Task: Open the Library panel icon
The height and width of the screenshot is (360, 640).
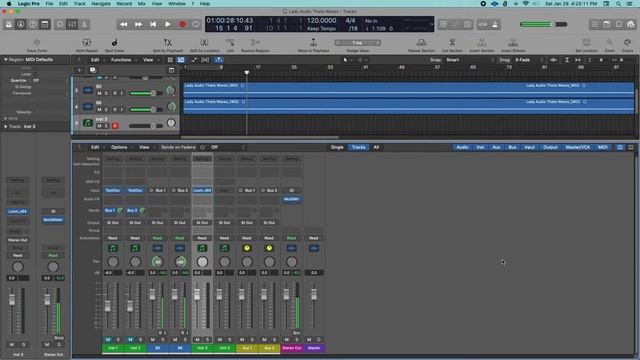Action: click(9, 24)
